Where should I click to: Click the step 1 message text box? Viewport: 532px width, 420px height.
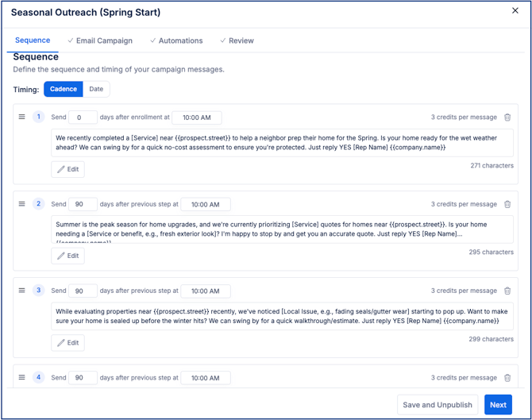click(283, 143)
